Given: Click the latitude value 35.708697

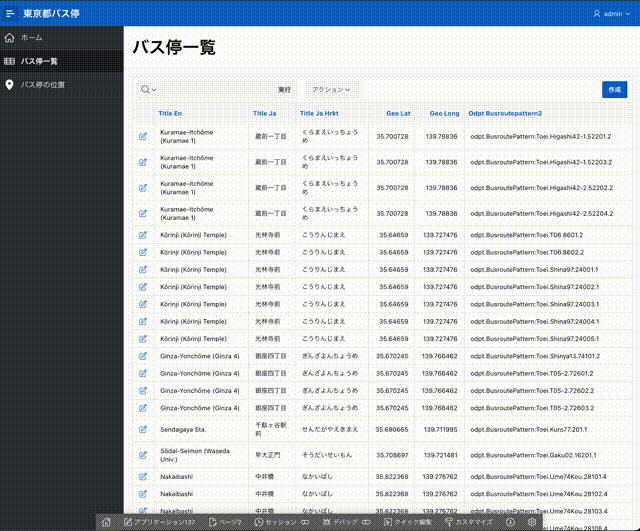Looking at the screenshot, I should coord(392,455).
